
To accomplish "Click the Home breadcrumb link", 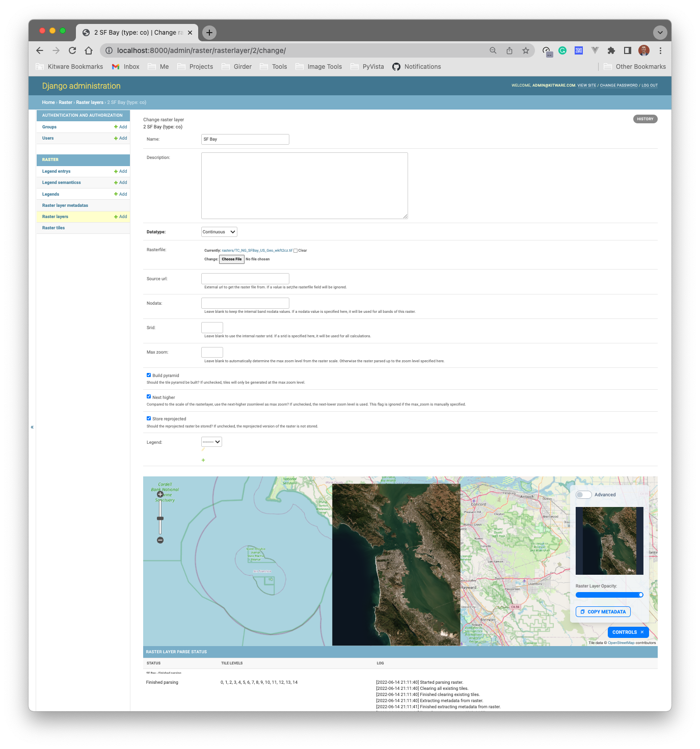I will point(48,102).
